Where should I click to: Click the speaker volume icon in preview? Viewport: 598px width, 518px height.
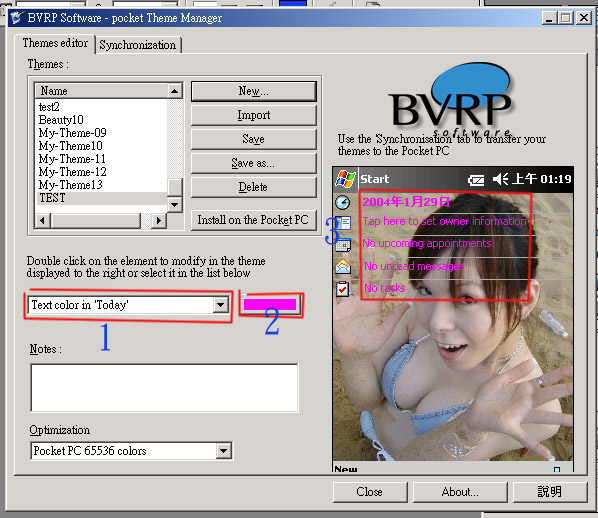500,179
